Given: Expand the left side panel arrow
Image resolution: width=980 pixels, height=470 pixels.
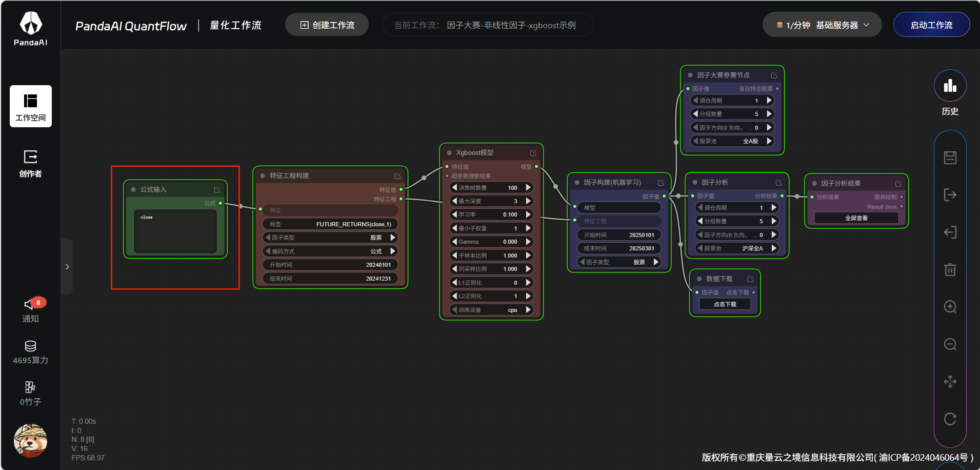Looking at the screenshot, I should pos(67,267).
